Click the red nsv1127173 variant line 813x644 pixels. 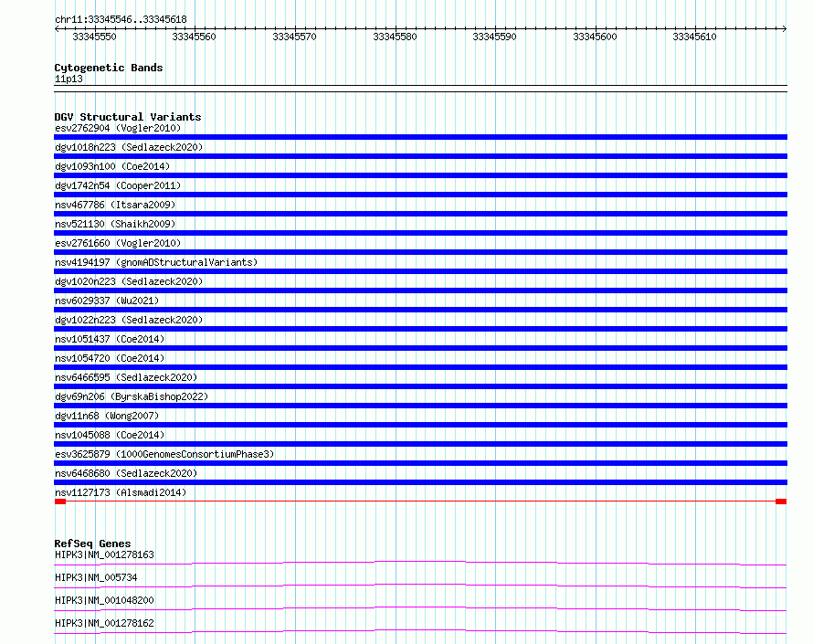pos(420,501)
